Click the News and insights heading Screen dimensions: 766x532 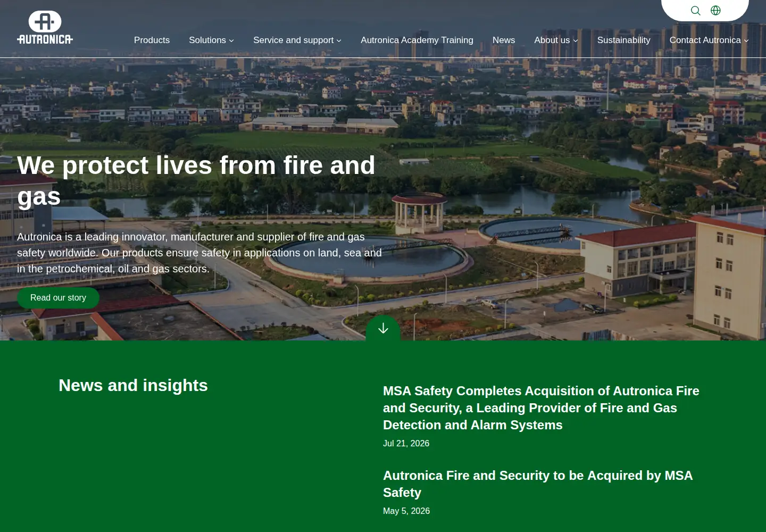(133, 385)
